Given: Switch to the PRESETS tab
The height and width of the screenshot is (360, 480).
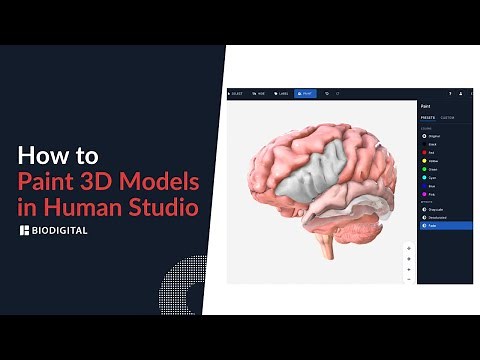Looking at the screenshot, I should coord(428,118).
